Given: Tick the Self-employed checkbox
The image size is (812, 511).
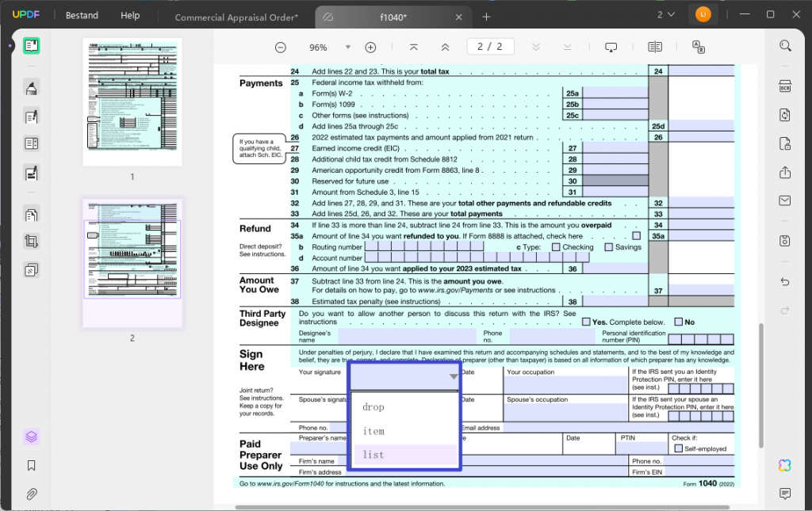Looking at the screenshot, I should 677,448.
